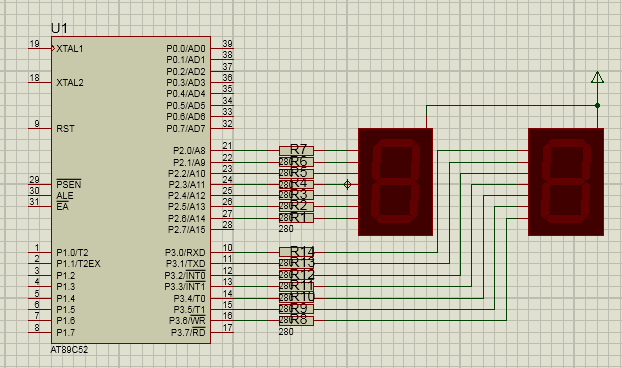This screenshot has height=368, width=622.
Task: Click the P0.0/AD0 pin label
Action: [x=186, y=49]
